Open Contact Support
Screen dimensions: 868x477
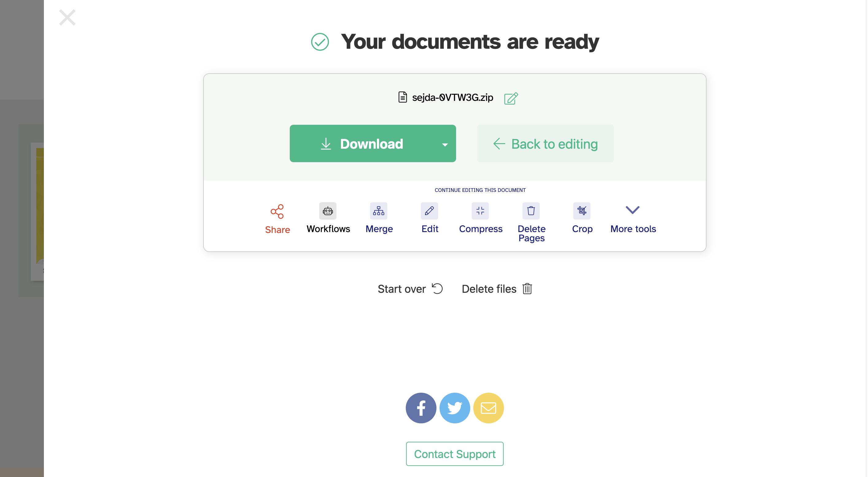tap(455, 454)
